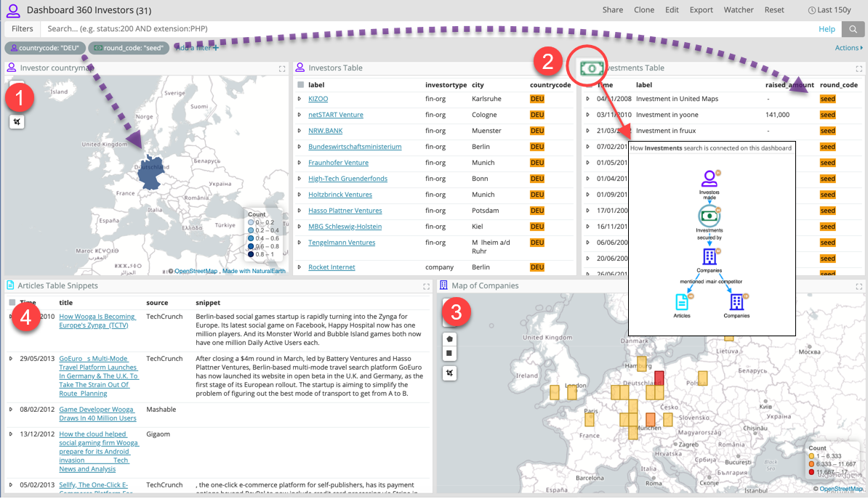Viewport: 868px width, 499px height.
Task: Click Reset in top menu
Action: (x=774, y=10)
